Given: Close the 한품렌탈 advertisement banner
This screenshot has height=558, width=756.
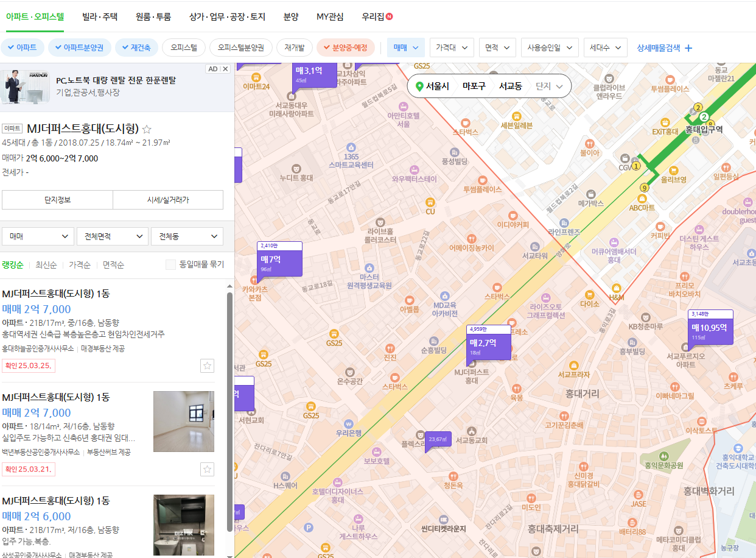Looking at the screenshot, I should tap(225, 69).
